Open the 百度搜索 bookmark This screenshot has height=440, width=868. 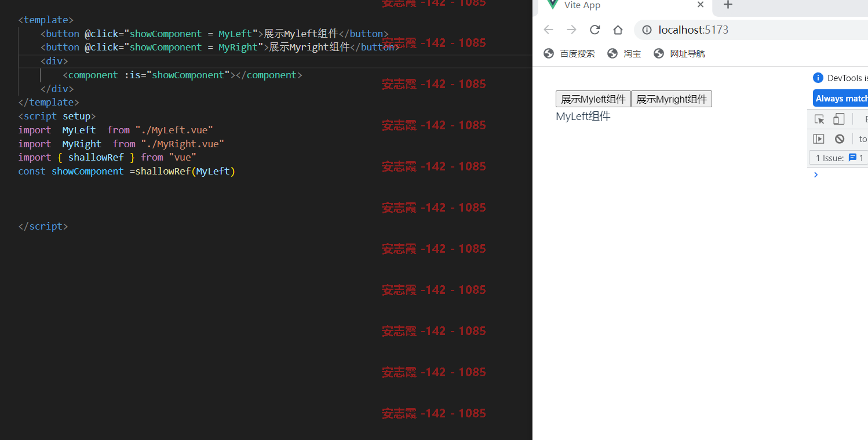pos(569,53)
